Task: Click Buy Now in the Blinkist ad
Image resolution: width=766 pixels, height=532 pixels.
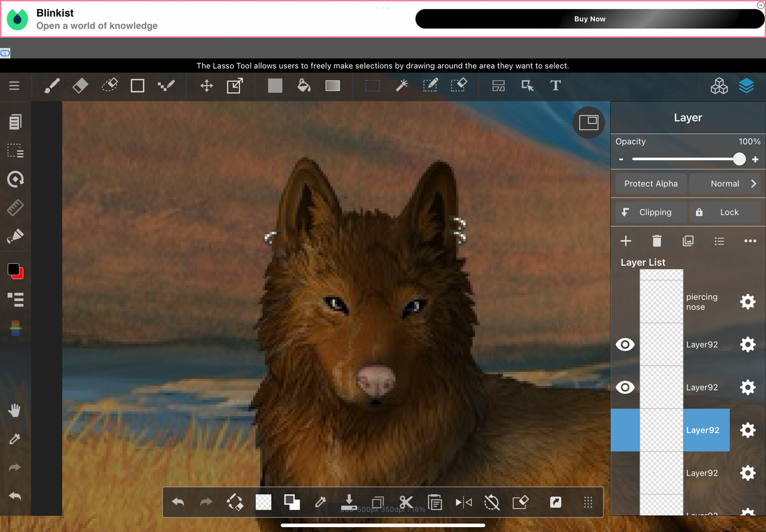Action: click(590, 19)
